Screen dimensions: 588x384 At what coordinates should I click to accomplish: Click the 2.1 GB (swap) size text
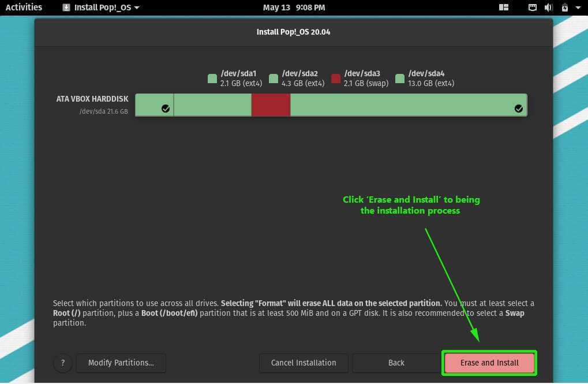366,83
